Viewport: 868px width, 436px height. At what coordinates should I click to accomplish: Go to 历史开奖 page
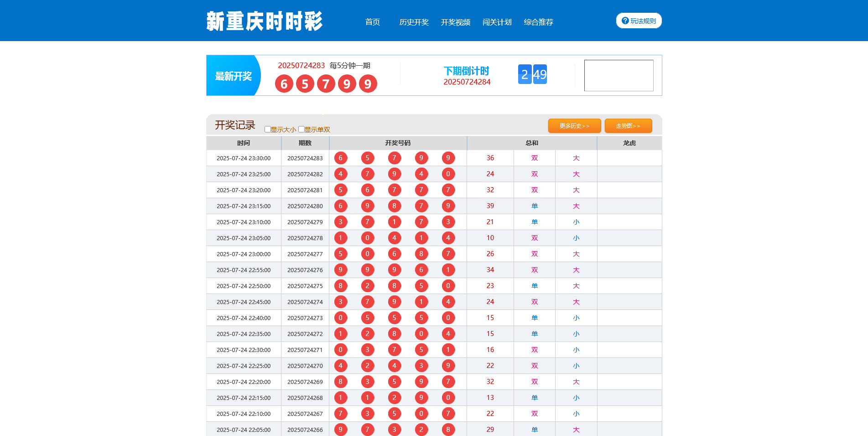coord(414,22)
